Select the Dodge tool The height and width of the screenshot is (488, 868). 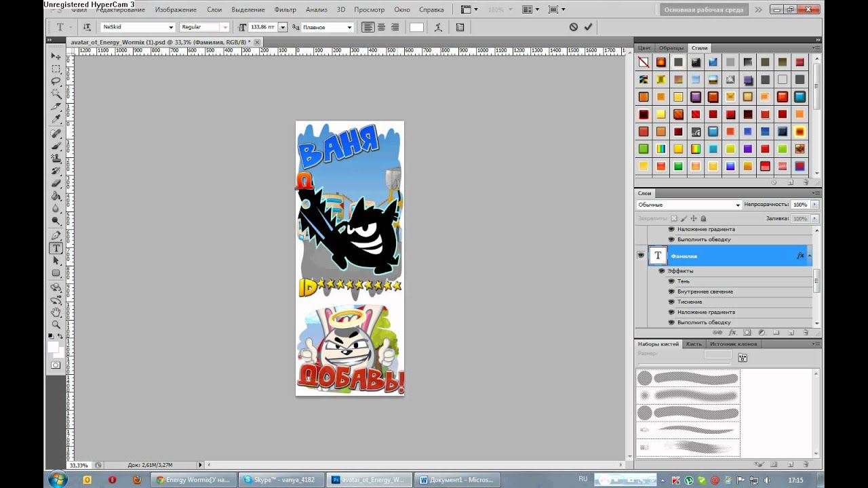pos(56,222)
